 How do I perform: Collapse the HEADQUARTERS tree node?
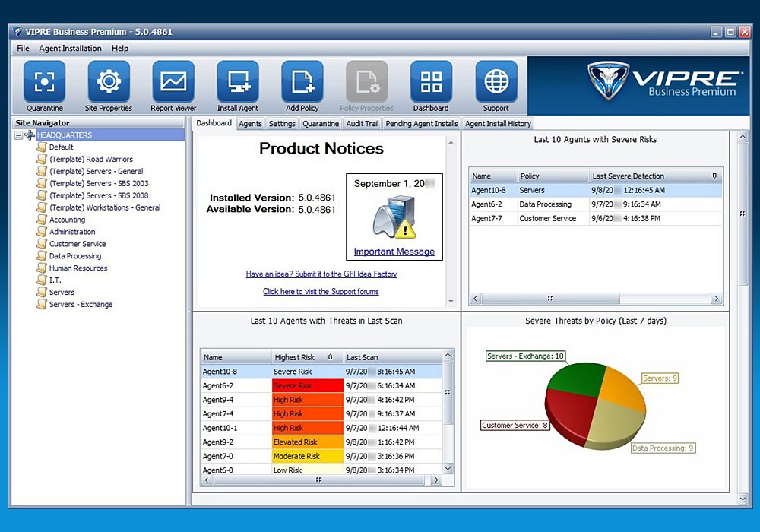18,135
